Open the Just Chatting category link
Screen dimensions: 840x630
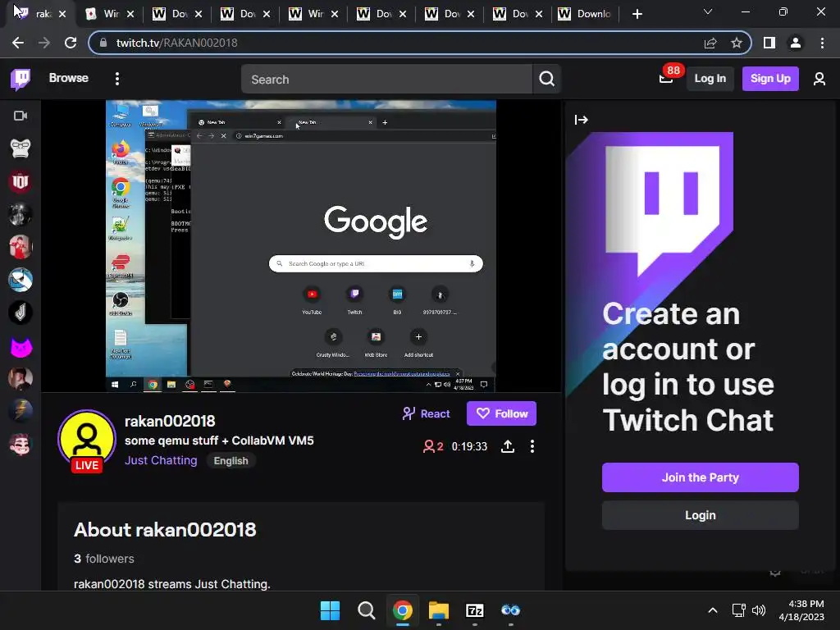click(x=161, y=461)
